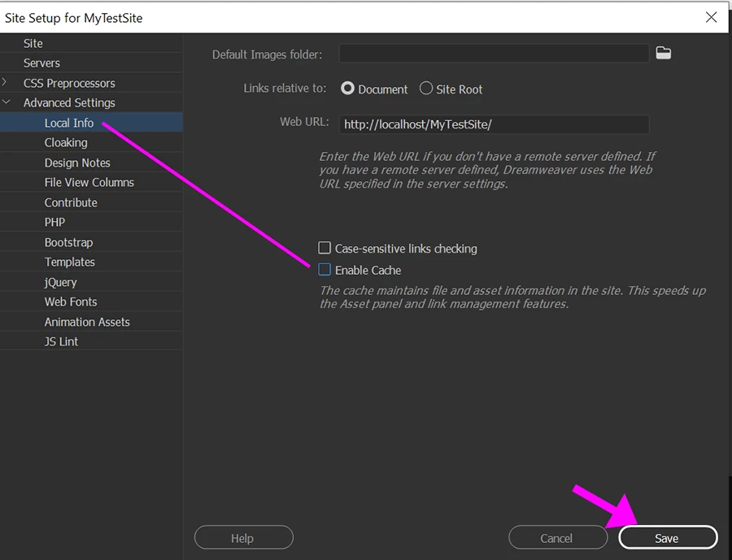Screen dimensions: 732x560
Task: Enable Case-sensitive links checking
Action: (325, 248)
